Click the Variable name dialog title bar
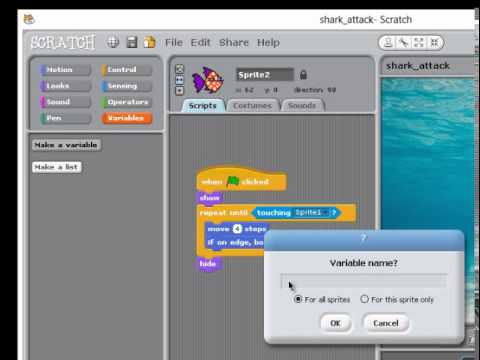Viewport: 480px width, 360px height. point(364,240)
